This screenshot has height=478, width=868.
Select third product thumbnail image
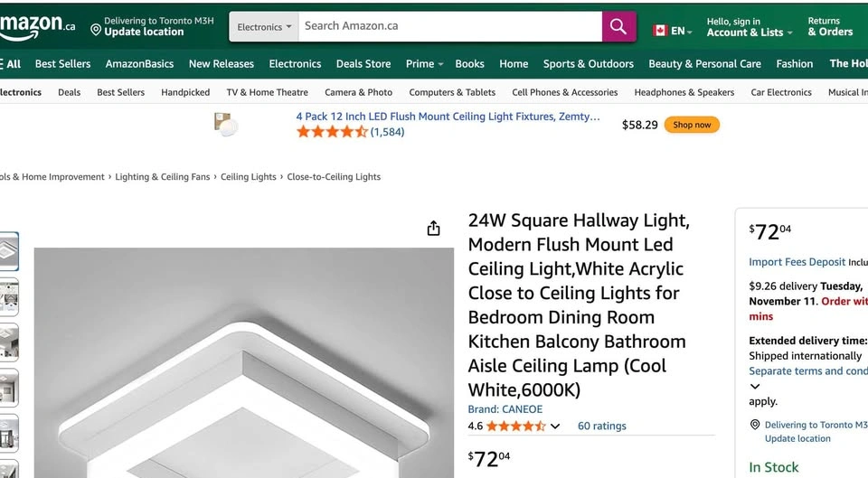click(8, 342)
